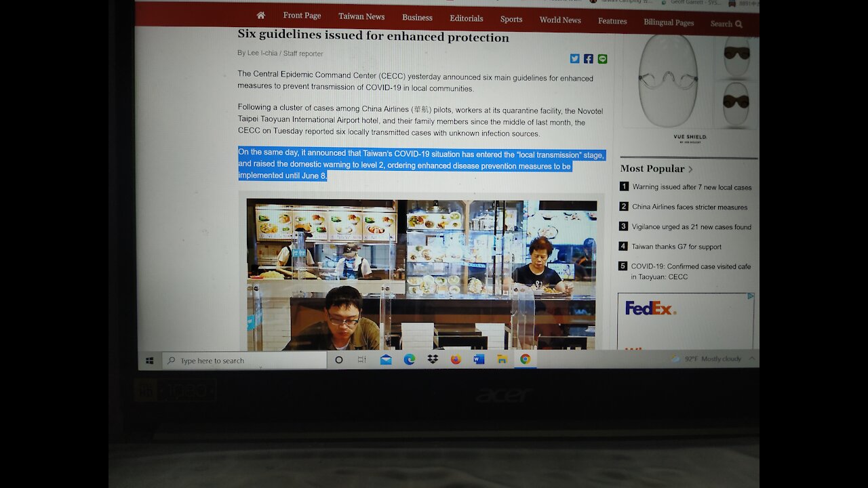Open the Windows Start menu
The width and height of the screenshot is (868, 488).
[x=150, y=361]
